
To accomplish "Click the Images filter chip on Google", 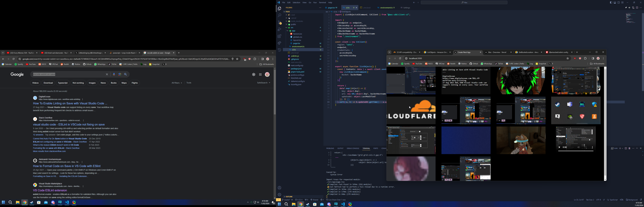I will [92, 83].
